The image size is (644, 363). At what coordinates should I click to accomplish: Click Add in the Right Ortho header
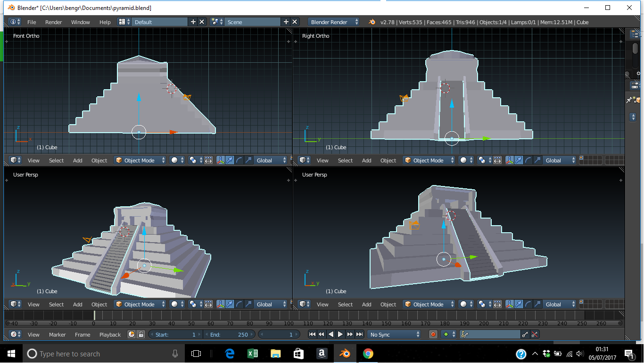(x=366, y=160)
